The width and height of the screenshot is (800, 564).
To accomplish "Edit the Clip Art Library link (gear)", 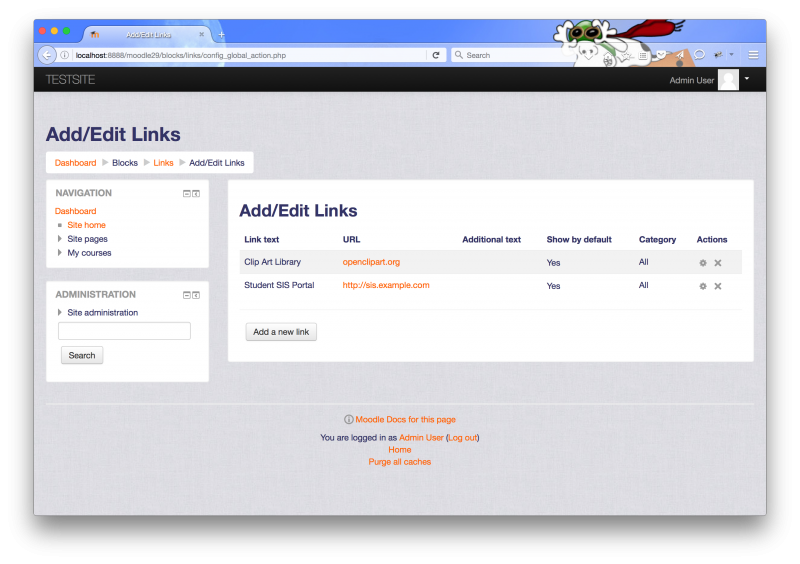I will [x=703, y=263].
